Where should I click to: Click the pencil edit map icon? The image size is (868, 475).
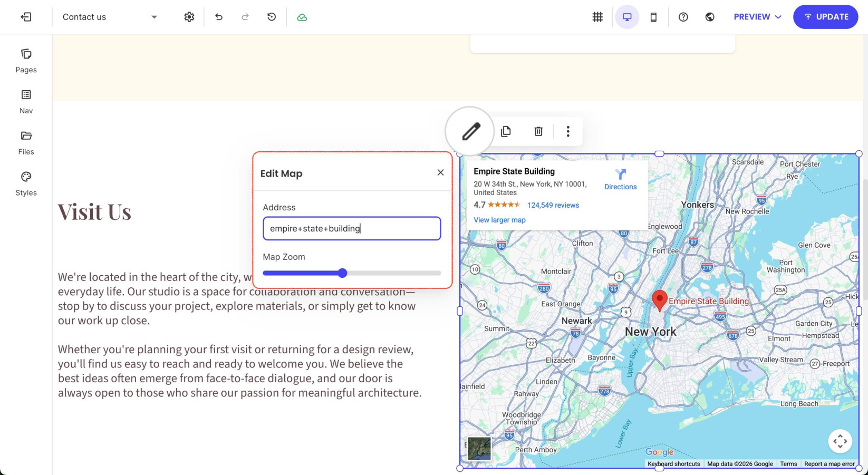[x=470, y=131]
